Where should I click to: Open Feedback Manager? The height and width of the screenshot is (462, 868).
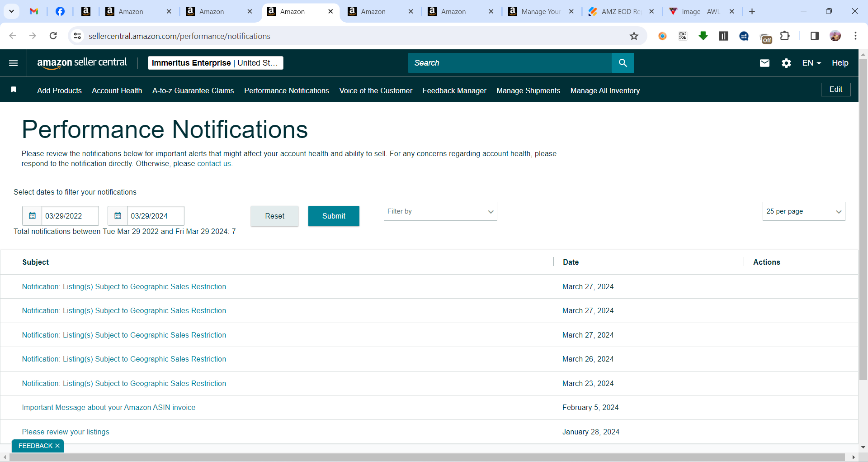(454, 90)
